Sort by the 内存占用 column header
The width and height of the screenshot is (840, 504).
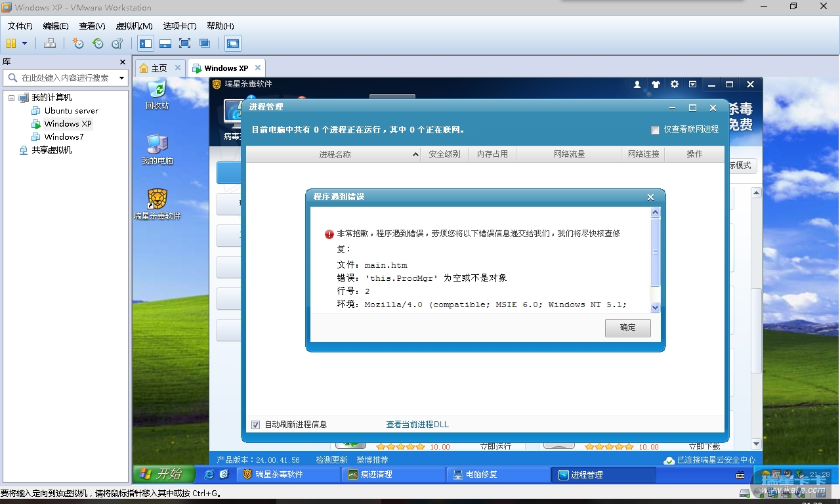492,155
